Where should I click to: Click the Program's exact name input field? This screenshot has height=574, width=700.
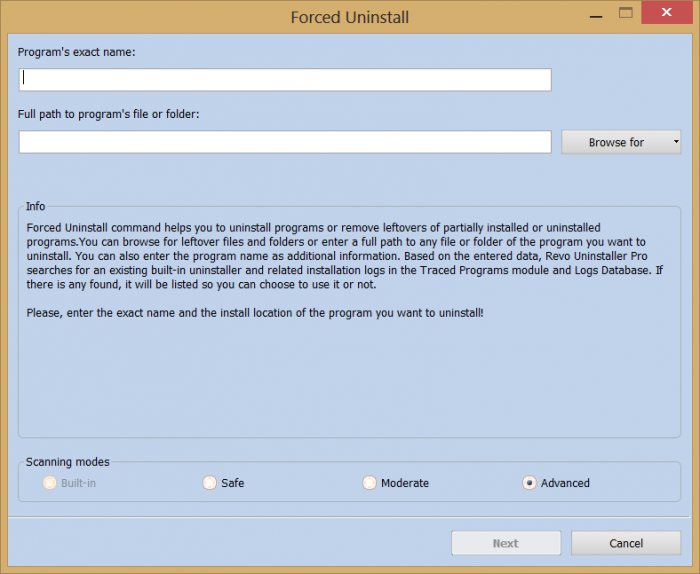pyautogui.click(x=285, y=80)
